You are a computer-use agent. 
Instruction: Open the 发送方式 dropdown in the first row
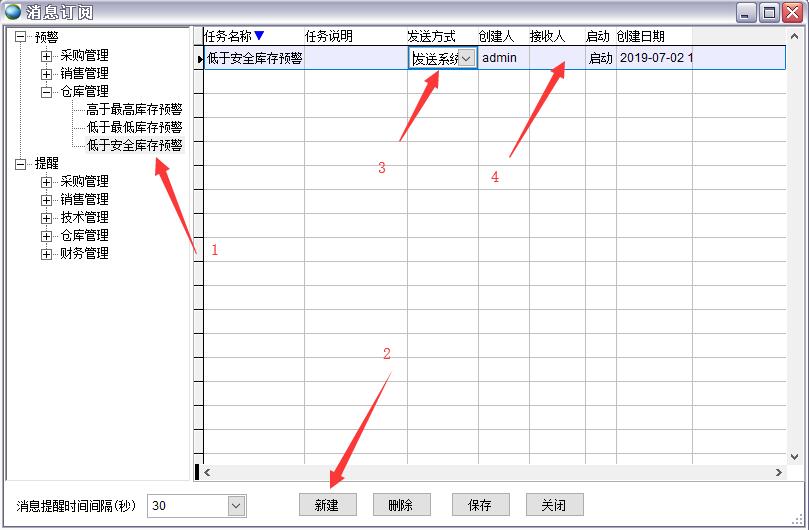466,58
